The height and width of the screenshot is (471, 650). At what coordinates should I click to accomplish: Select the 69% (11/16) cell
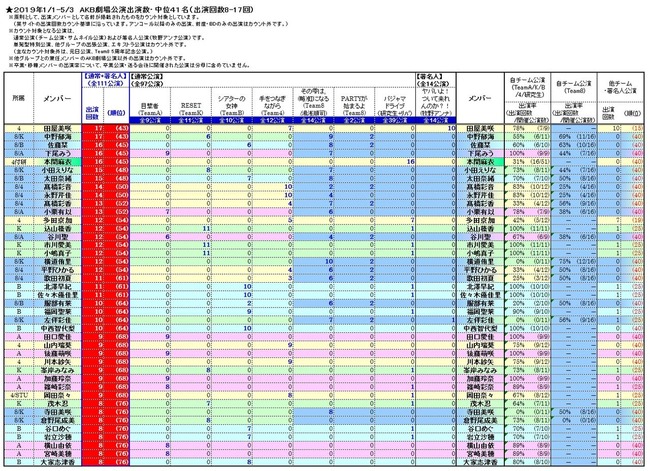pos(574,136)
